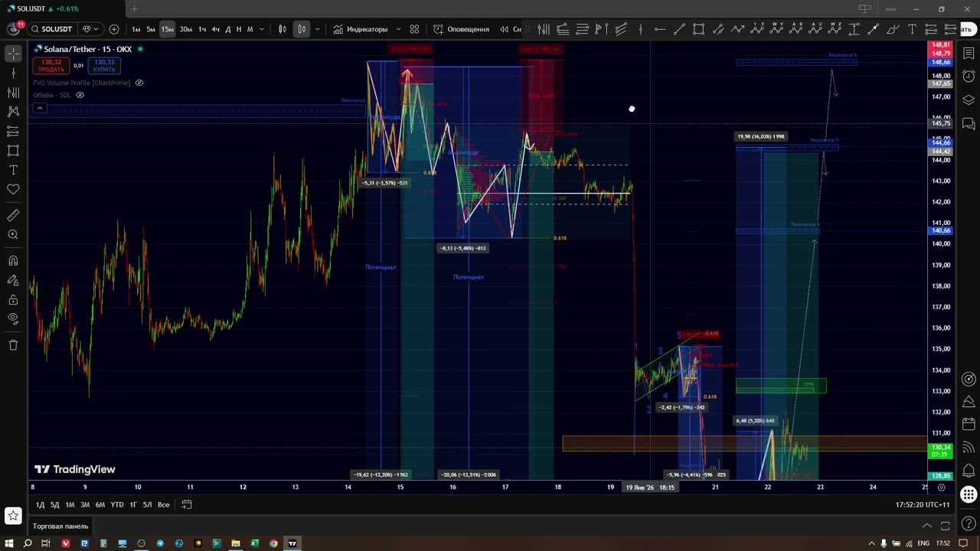This screenshot has height=551, width=980.
Task: Open the object tree layers icon
Action: [x=969, y=100]
